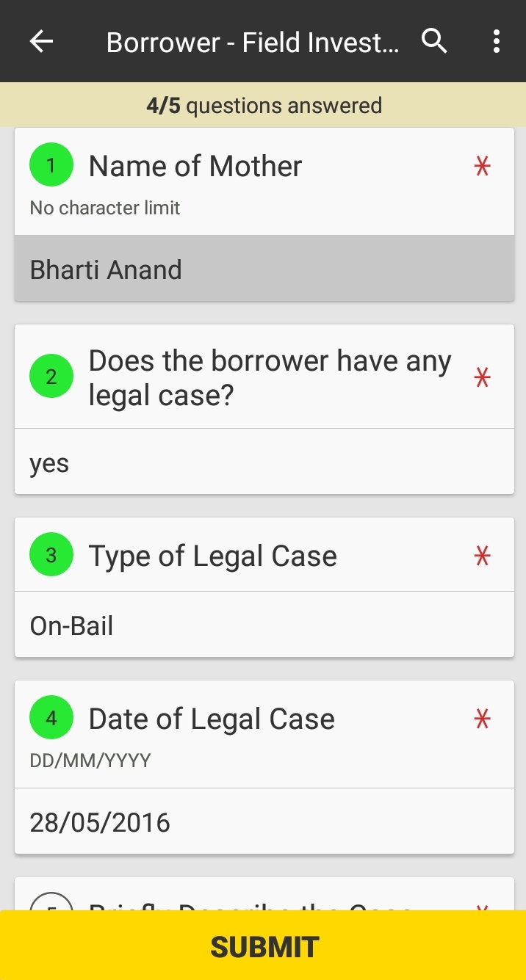Open the On-Bail case type selector

(264, 626)
